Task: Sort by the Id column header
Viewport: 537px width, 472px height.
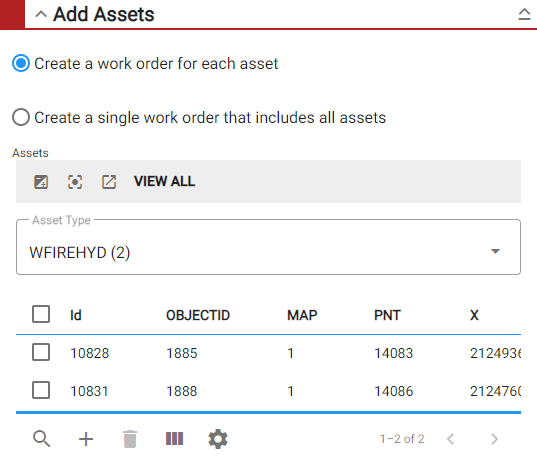Action: tap(76, 315)
